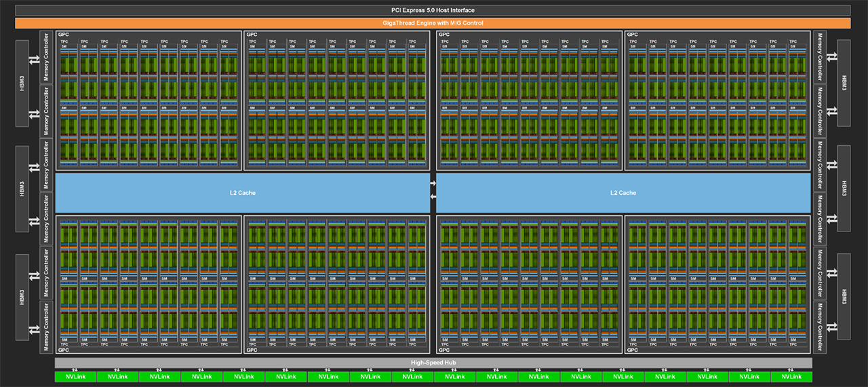Click the top-left HBM3 memory block
Image resolution: width=868 pixels, height=387 pixels.
coord(22,83)
